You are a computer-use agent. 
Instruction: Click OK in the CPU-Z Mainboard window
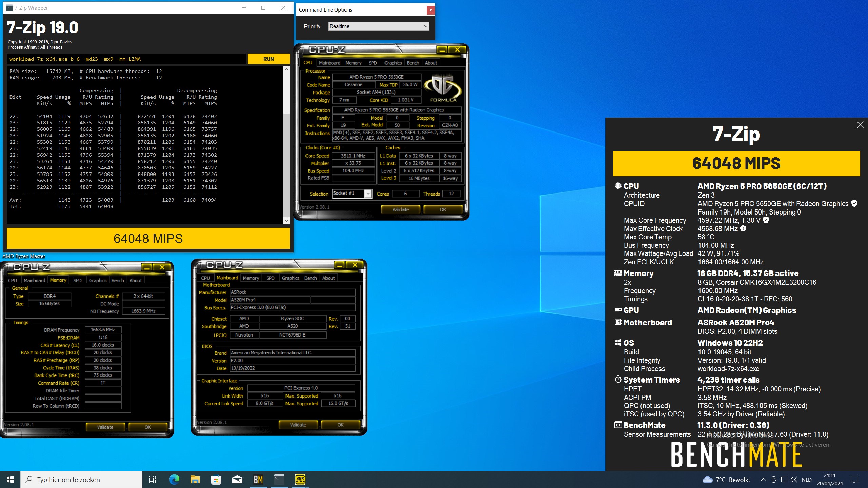coord(340,425)
